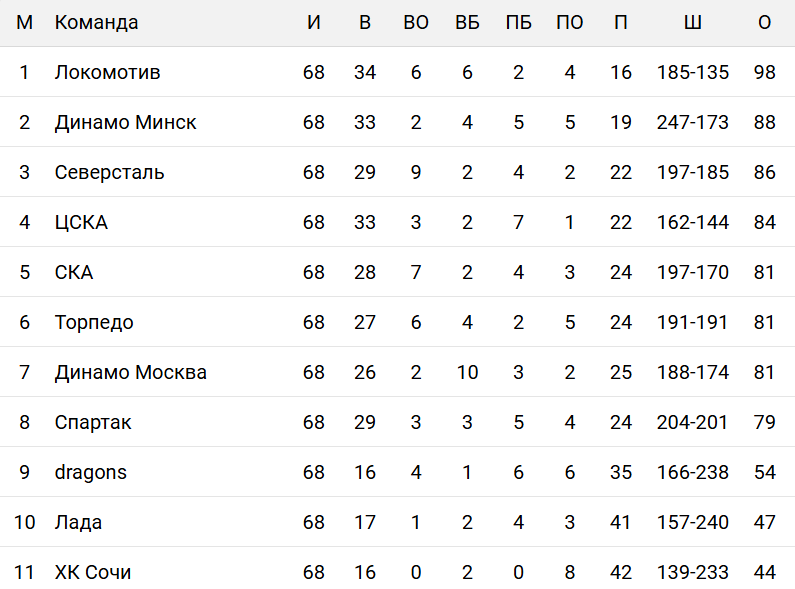
Task: Click the Локомотив team name
Action: point(107,72)
